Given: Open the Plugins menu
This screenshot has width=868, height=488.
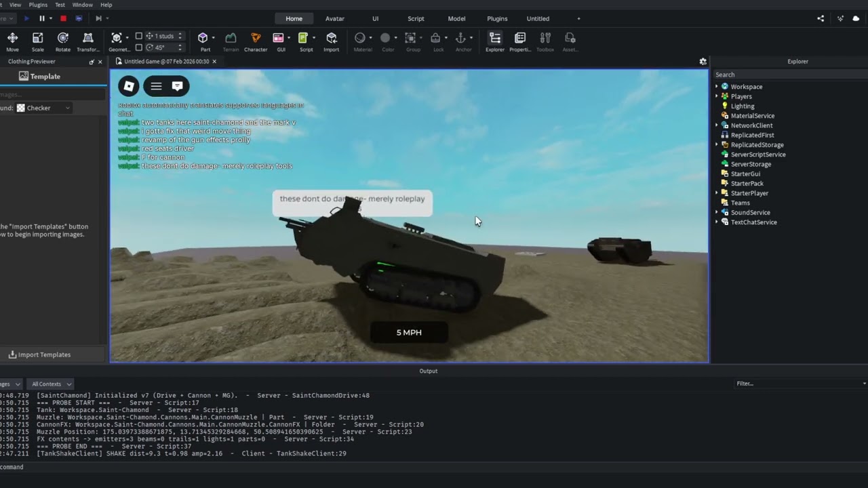Looking at the screenshot, I should (38, 5).
